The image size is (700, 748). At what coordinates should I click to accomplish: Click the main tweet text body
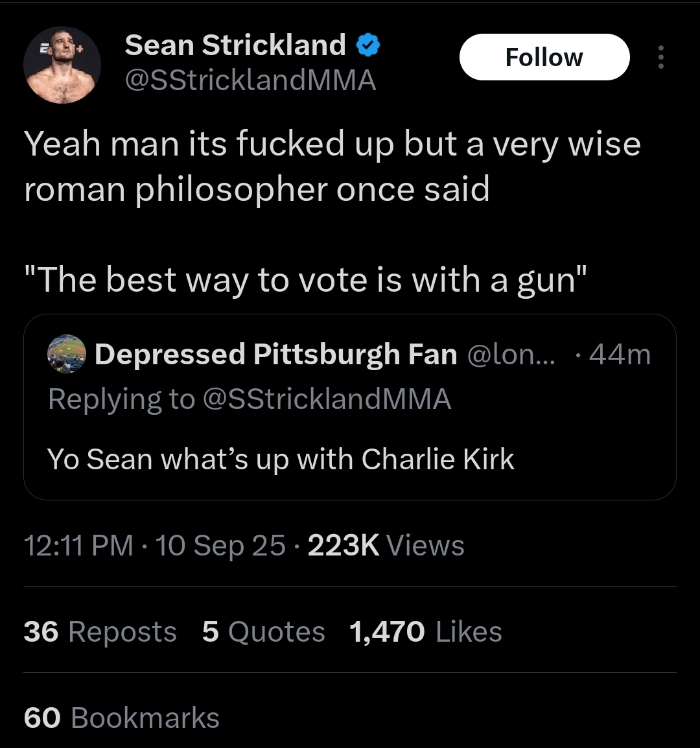click(x=332, y=211)
